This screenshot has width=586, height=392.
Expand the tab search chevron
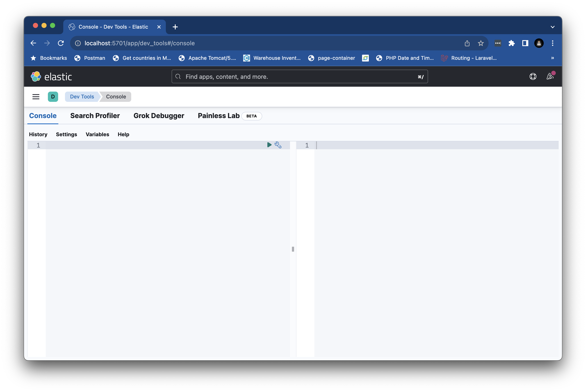(553, 27)
